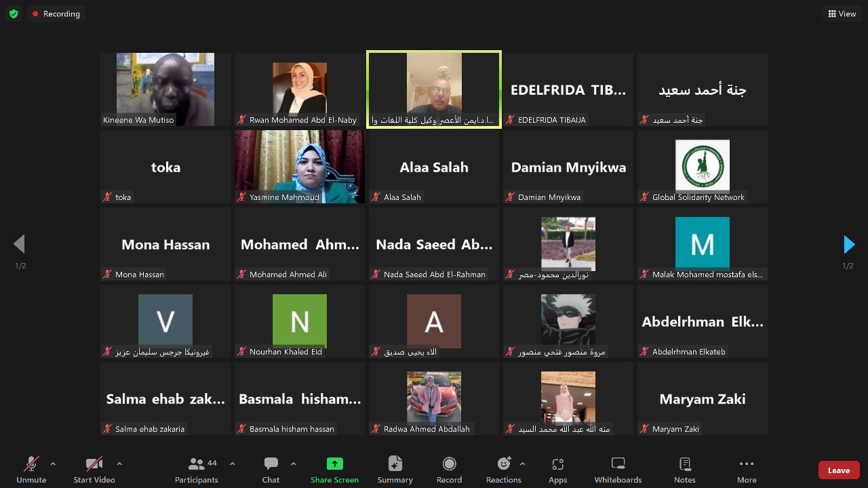Image resolution: width=868 pixels, height=488 pixels.
Task: Open Whiteboards from the toolbar
Action: (x=618, y=469)
